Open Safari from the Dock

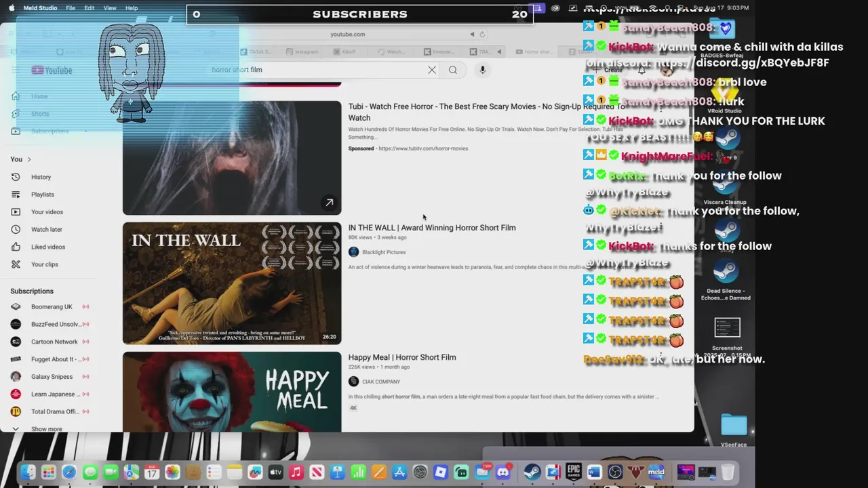69,472
